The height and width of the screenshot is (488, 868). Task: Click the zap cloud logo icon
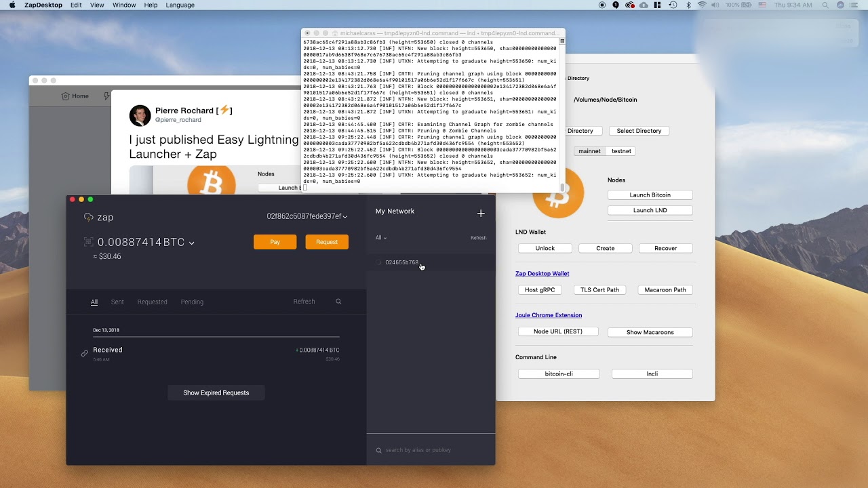coord(88,218)
